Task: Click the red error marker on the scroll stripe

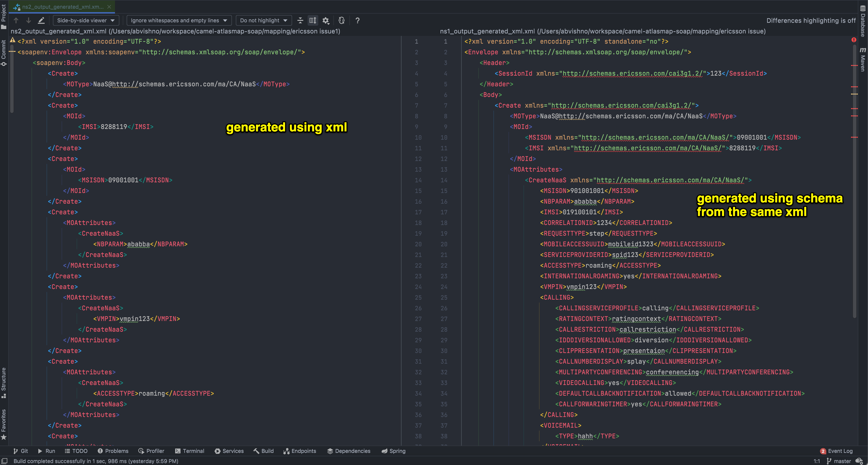Action: click(854, 40)
